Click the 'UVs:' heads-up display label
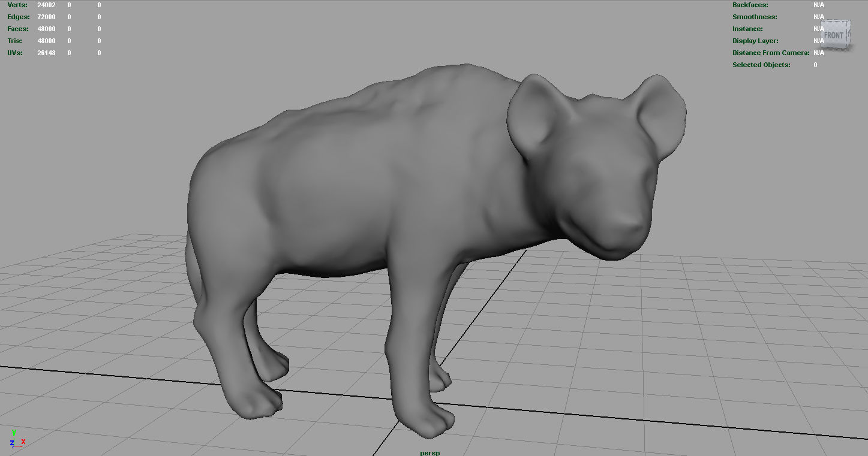Image resolution: width=868 pixels, height=456 pixels. (15, 53)
